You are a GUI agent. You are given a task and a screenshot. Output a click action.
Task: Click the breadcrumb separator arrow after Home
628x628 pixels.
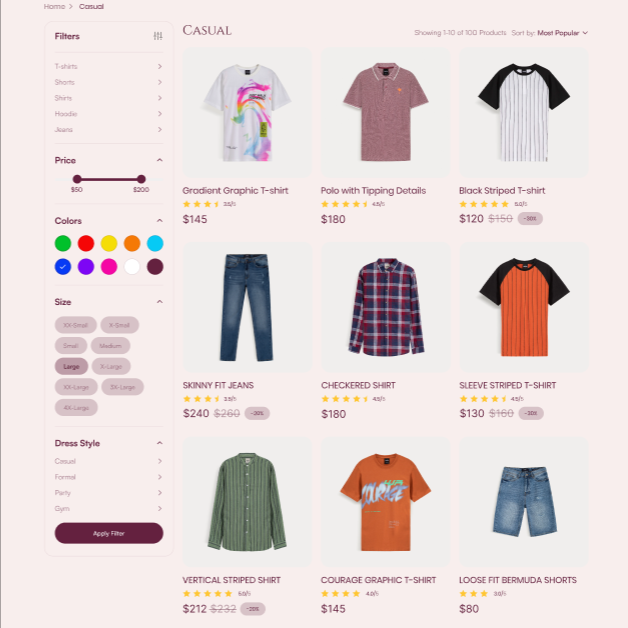point(71,6)
